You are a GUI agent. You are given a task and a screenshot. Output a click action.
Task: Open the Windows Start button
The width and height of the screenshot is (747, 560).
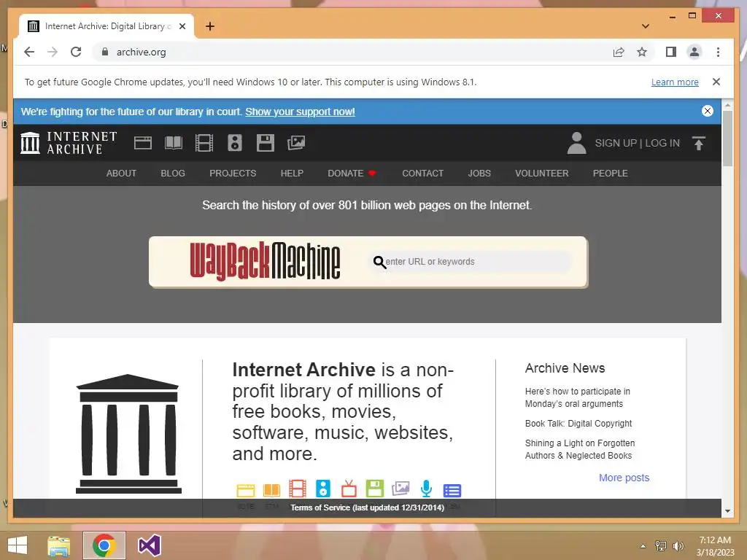point(18,545)
